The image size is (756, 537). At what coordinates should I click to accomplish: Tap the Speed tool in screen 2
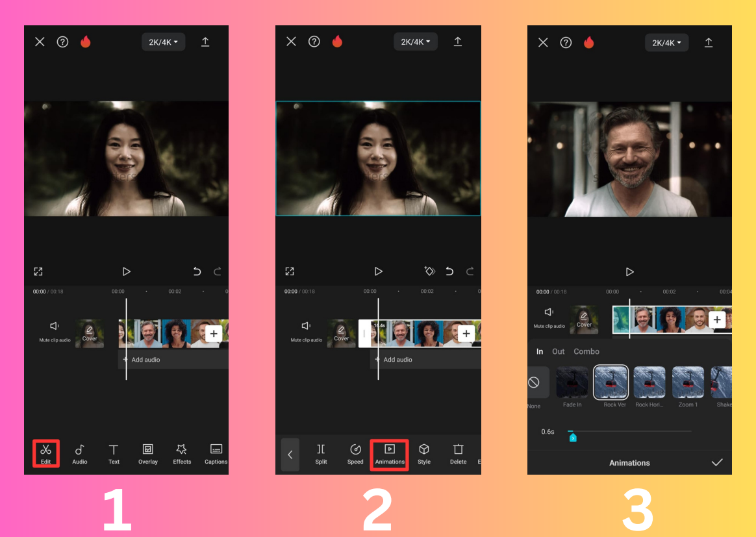pyautogui.click(x=355, y=454)
